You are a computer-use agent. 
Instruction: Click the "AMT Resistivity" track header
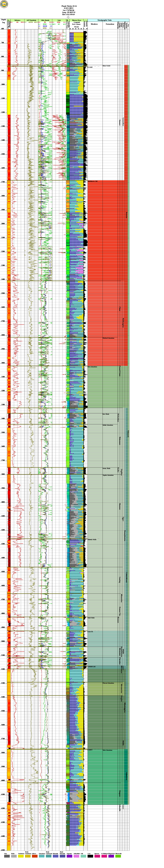coord(31,20)
